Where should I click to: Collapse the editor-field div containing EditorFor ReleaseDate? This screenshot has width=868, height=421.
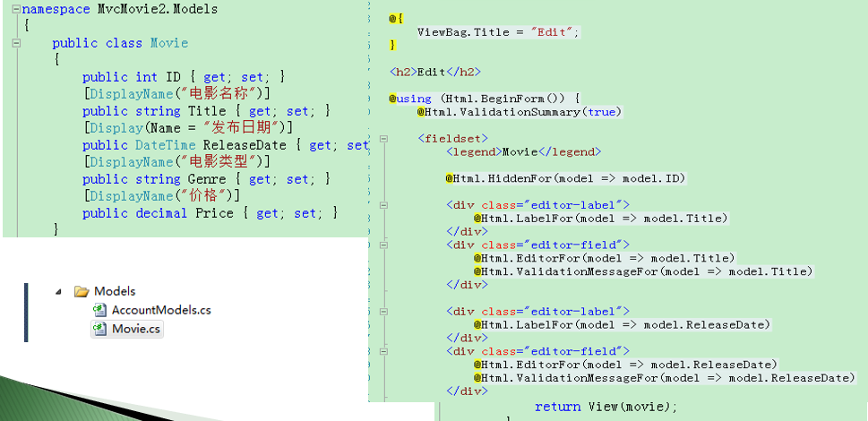point(384,351)
